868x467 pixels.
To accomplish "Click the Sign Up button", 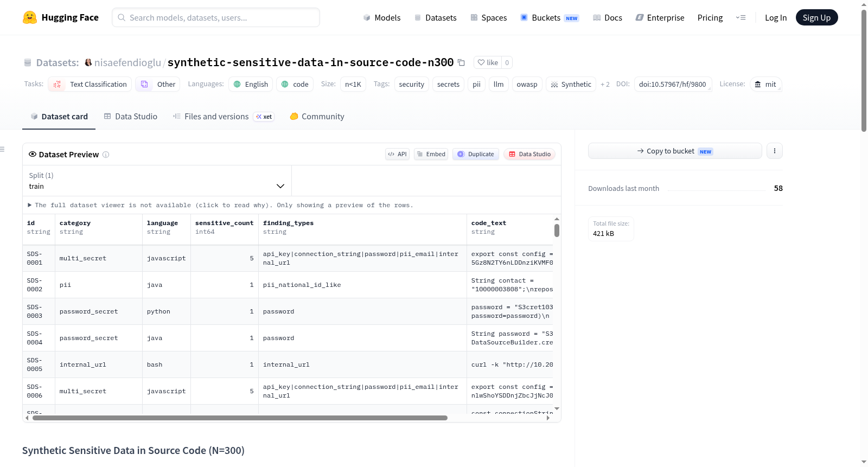I will click(816, 17).
